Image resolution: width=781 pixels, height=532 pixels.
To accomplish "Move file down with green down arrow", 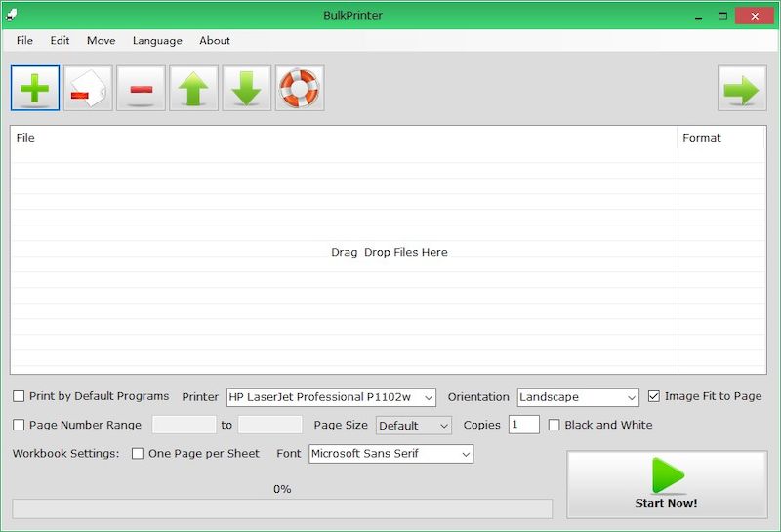I will coord(247,88).
